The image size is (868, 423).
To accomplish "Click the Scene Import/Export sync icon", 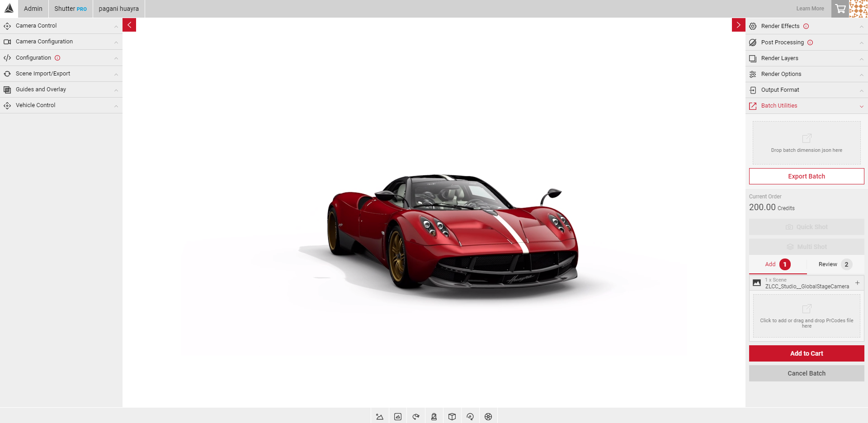I will click(x=7, y=74).
